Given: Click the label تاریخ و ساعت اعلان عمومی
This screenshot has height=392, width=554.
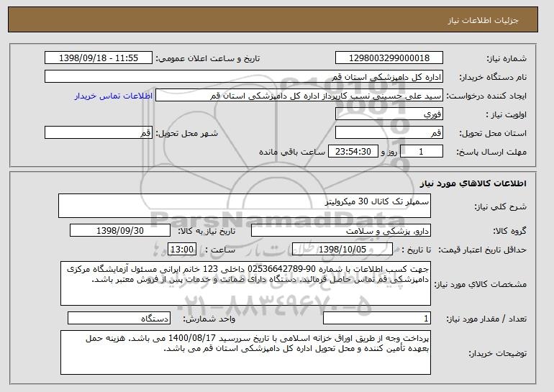Looking at the screenshot, I should pos(208,58).
